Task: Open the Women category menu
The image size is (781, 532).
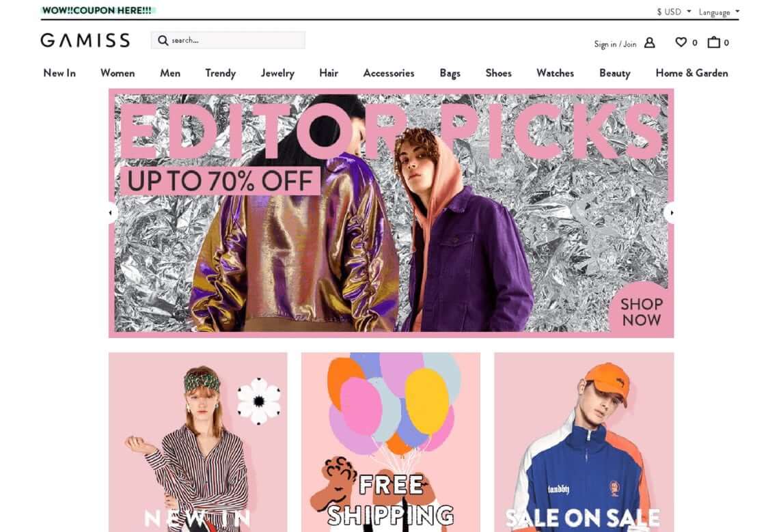Action: (x=118, y=73)
